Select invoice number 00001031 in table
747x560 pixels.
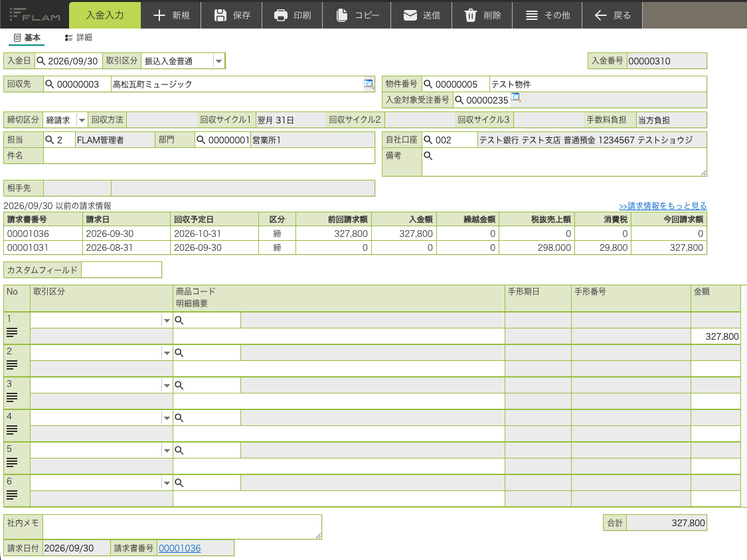click(x=28, y=247)
